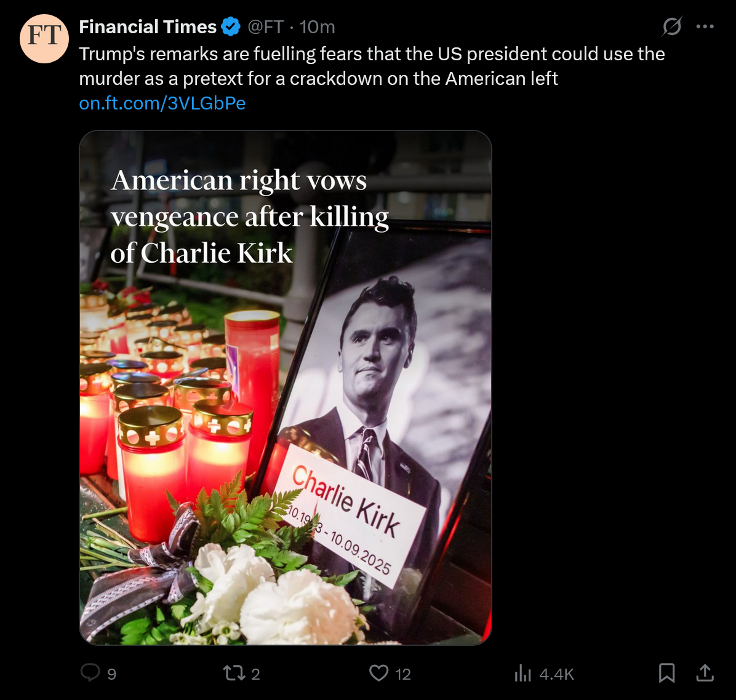Bookmark this Financial Times post
This screenshot has height=700, width=736.
666,673
